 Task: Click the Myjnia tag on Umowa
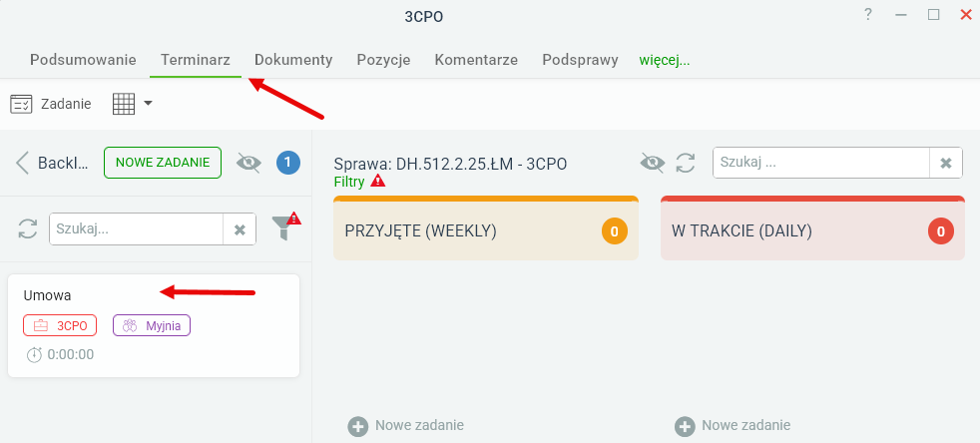point(152,325)
